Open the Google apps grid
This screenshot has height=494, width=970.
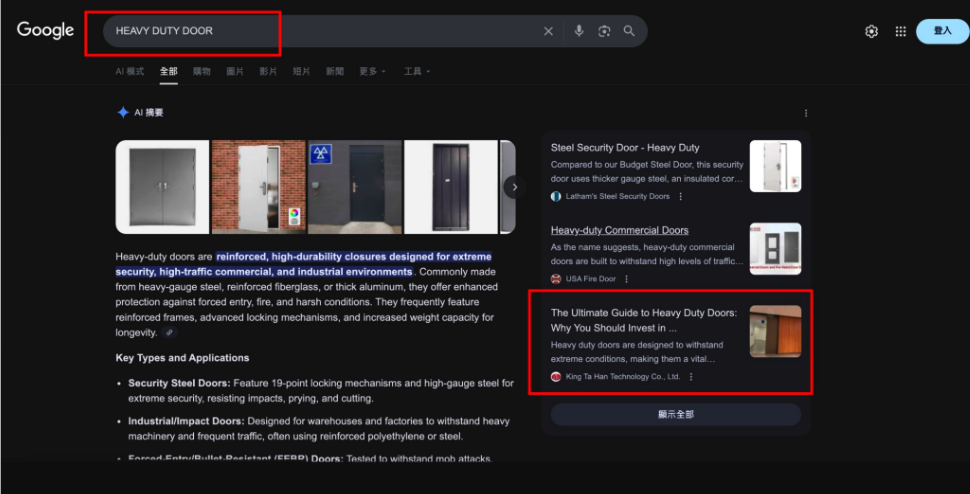(x=900, y=31)
